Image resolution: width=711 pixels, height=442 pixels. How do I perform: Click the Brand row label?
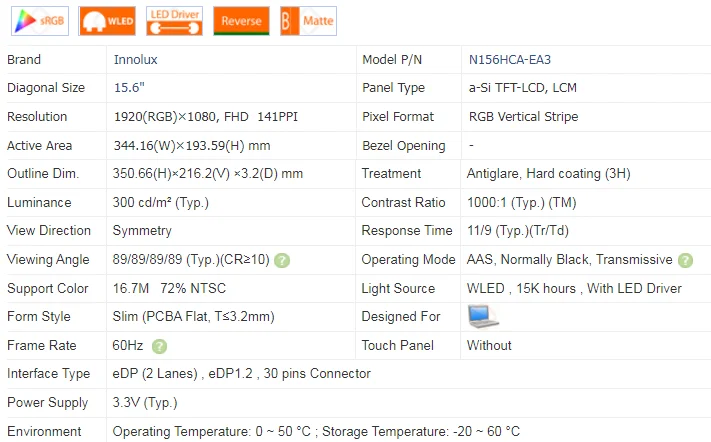click(24, 59)
